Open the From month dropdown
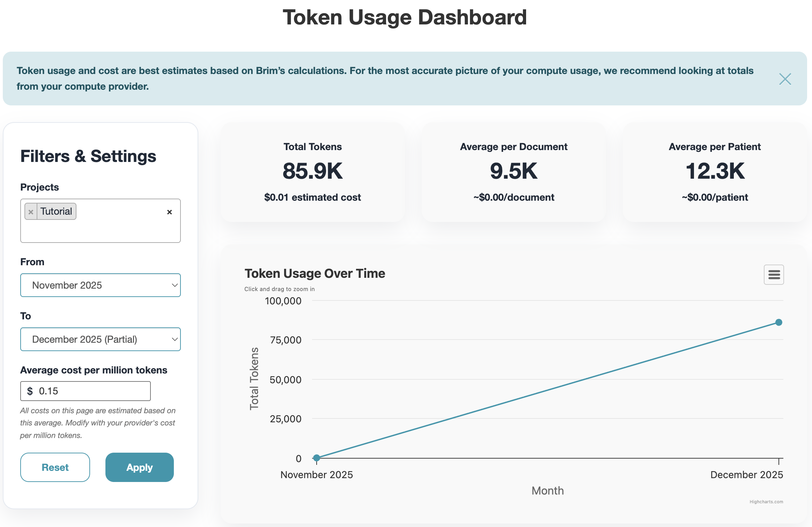 click(x=101, y=285)
